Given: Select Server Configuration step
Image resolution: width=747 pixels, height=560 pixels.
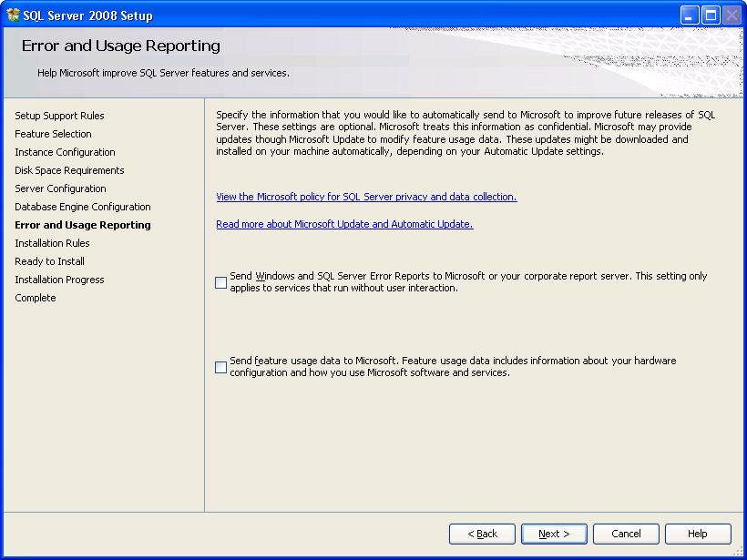Looking at the screenshot, I should (x=60, y=188).
